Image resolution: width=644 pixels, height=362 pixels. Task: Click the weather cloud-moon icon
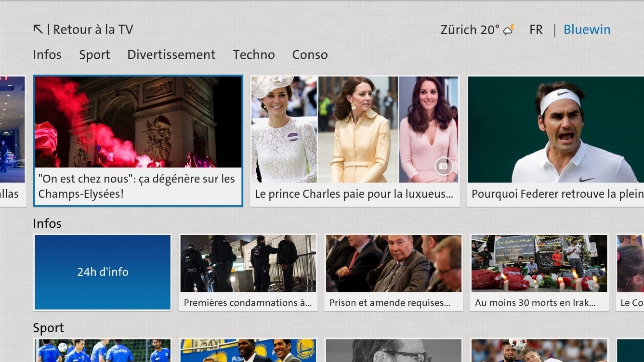[509, 30]
